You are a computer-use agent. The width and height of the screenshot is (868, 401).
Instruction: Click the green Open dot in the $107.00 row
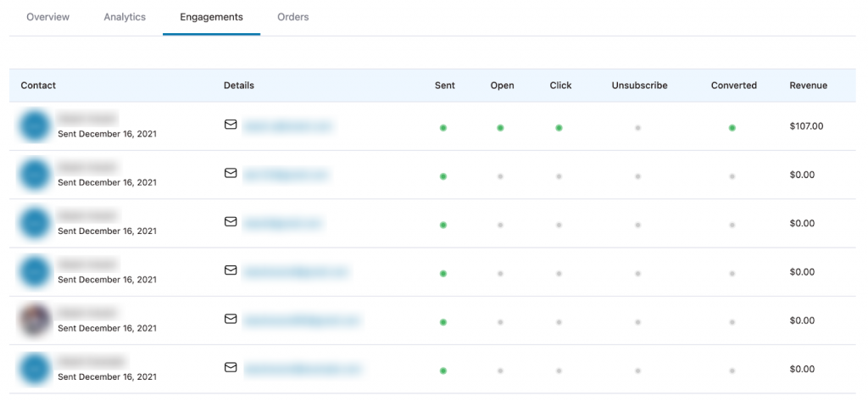click(x=500, y=128)
